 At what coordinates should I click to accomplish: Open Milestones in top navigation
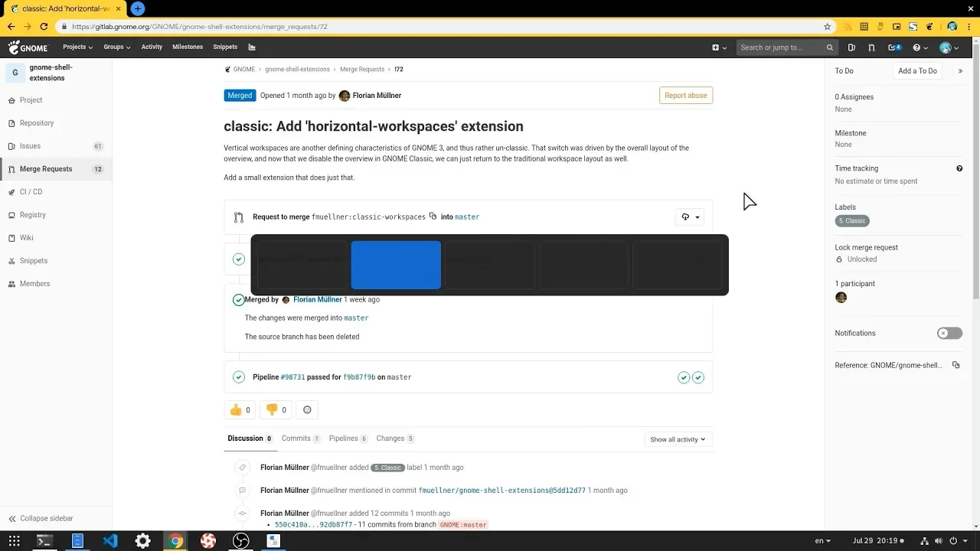188,47
